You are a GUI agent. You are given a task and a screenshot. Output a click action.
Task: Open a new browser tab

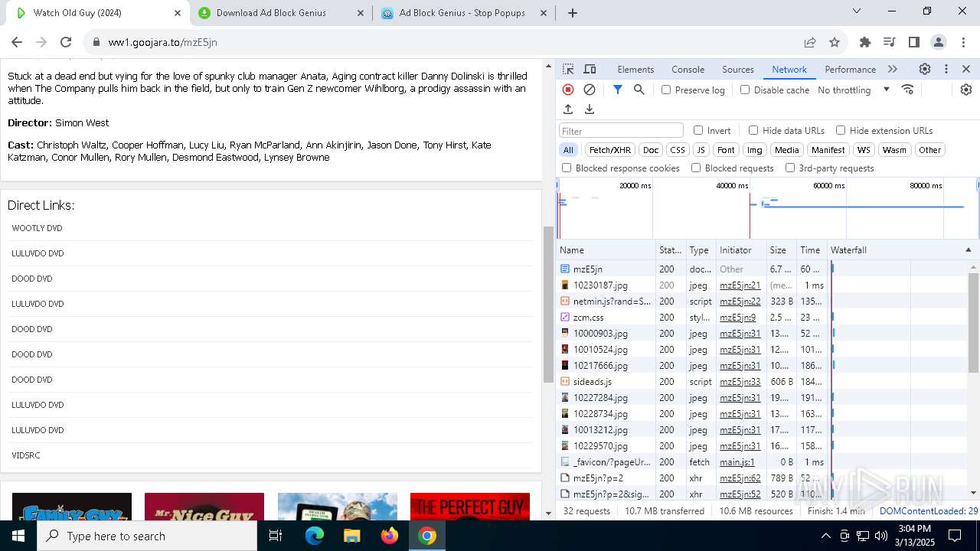[573, 13]
